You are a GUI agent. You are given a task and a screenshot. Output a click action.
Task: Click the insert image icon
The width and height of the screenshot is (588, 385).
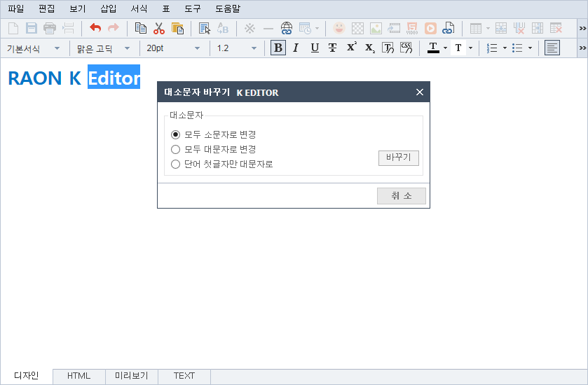[376, 29]
